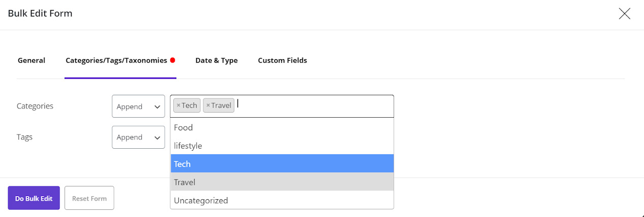Click the Categories field label

pos(35,106)
